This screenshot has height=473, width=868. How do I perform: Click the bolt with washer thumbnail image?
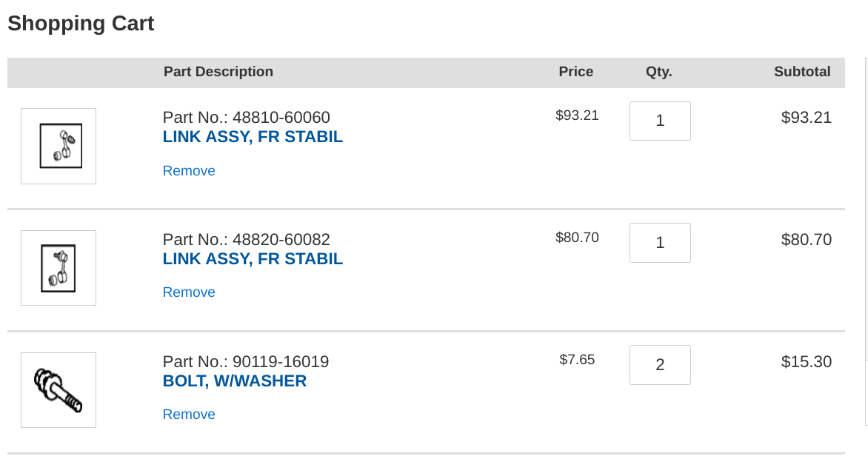59,390
